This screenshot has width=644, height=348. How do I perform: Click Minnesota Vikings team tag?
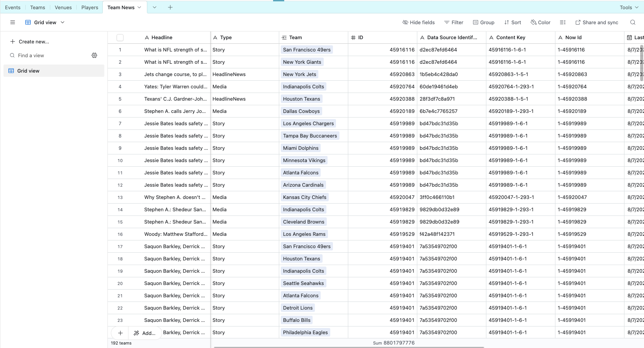(x=304, y=160)
